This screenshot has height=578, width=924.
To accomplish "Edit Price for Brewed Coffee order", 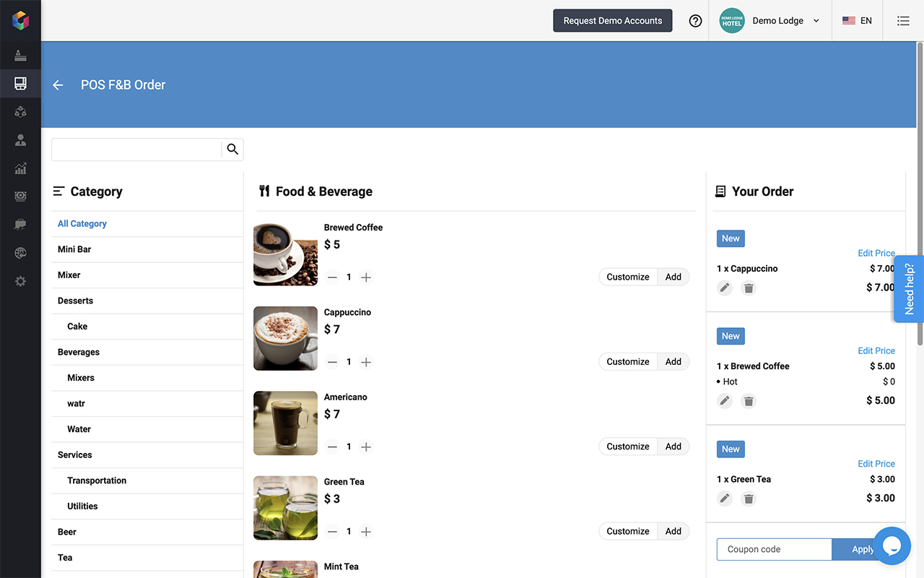I will (x=876, y=351).
